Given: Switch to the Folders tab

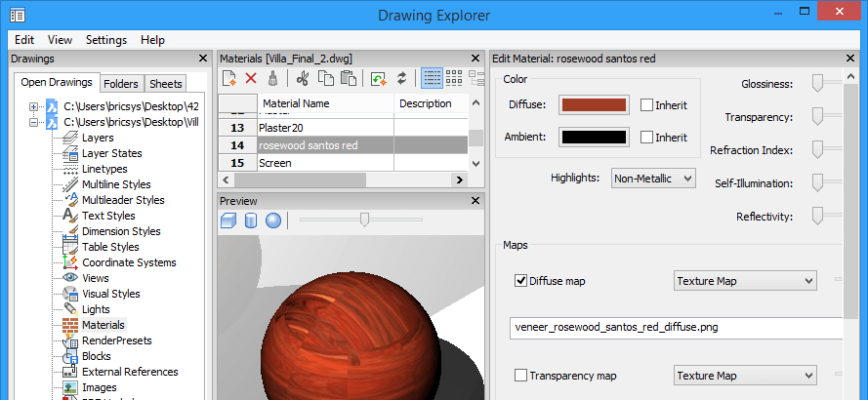Looking at the screenshot, I should pos(121,84).
